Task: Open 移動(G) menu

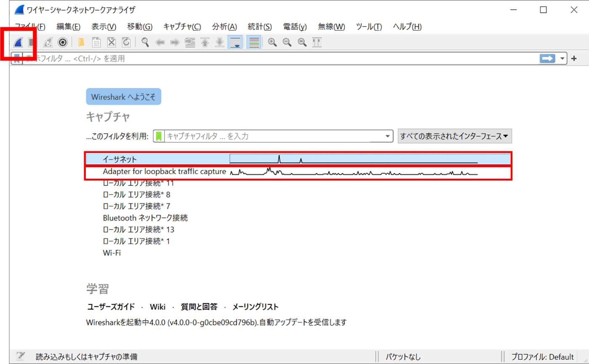Action: click(140, 26)
